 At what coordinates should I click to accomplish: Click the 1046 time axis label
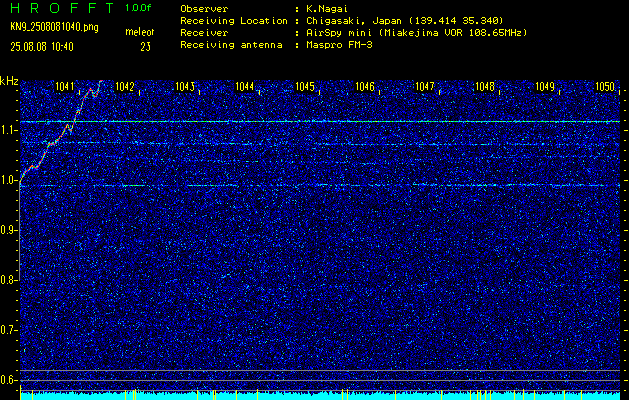[x=365, y=86]
